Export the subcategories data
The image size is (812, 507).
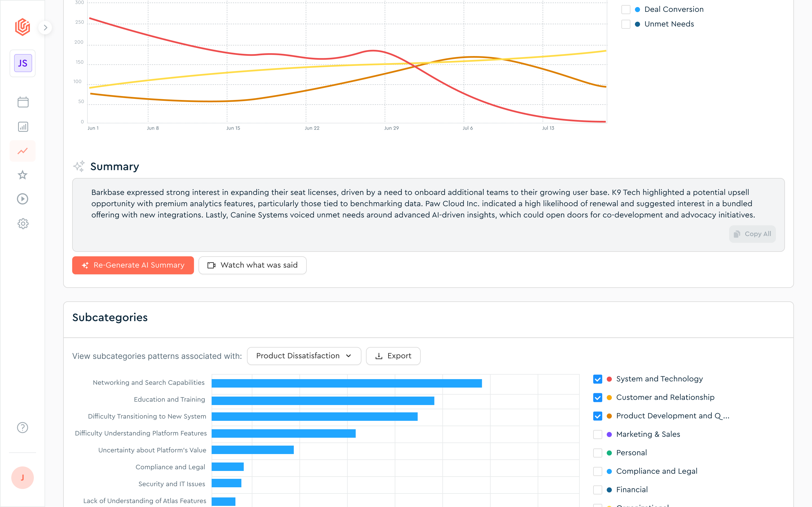tap(393, 356)
